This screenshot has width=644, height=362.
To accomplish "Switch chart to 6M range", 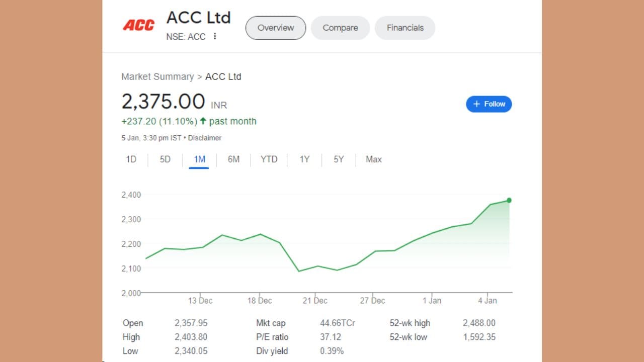I will click(x=233, y=159).
